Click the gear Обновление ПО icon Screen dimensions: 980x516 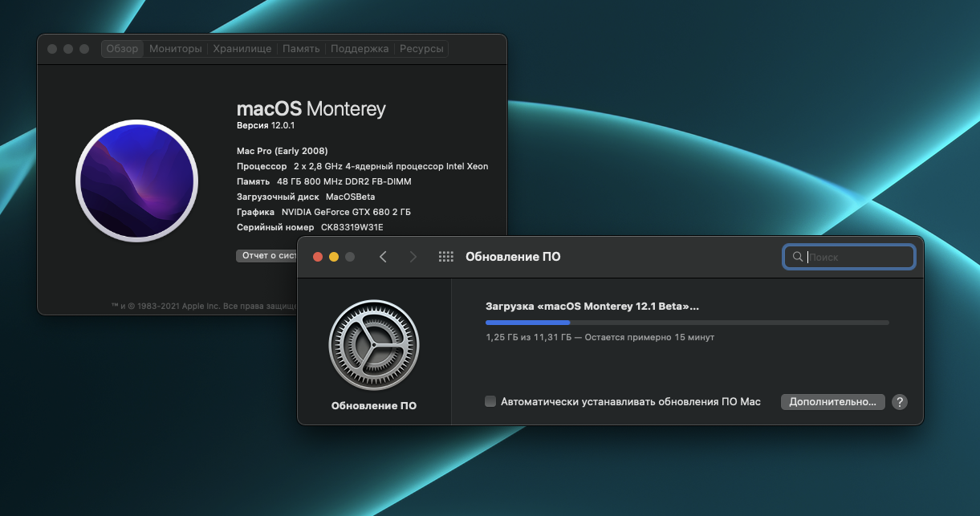[x=374, y=345]
